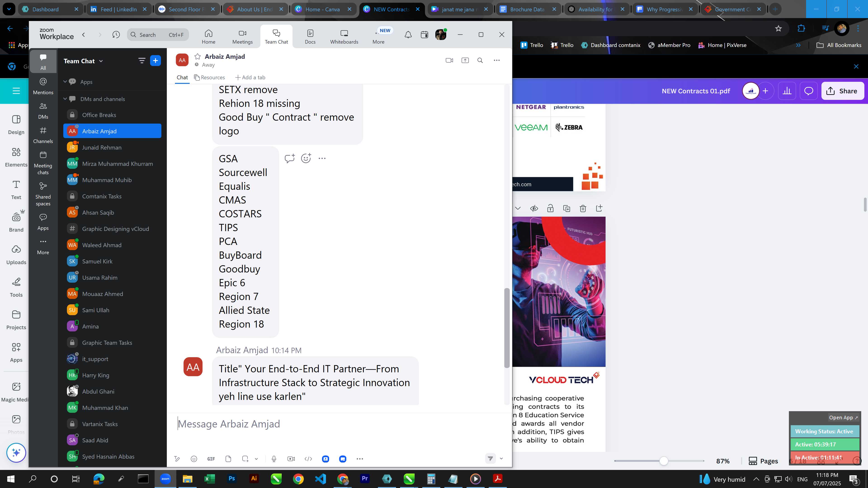Screen dimensions: 868x488
Task: Hide page using Canva eye icon
Action: pyautogui.click(x=534, y=209)
